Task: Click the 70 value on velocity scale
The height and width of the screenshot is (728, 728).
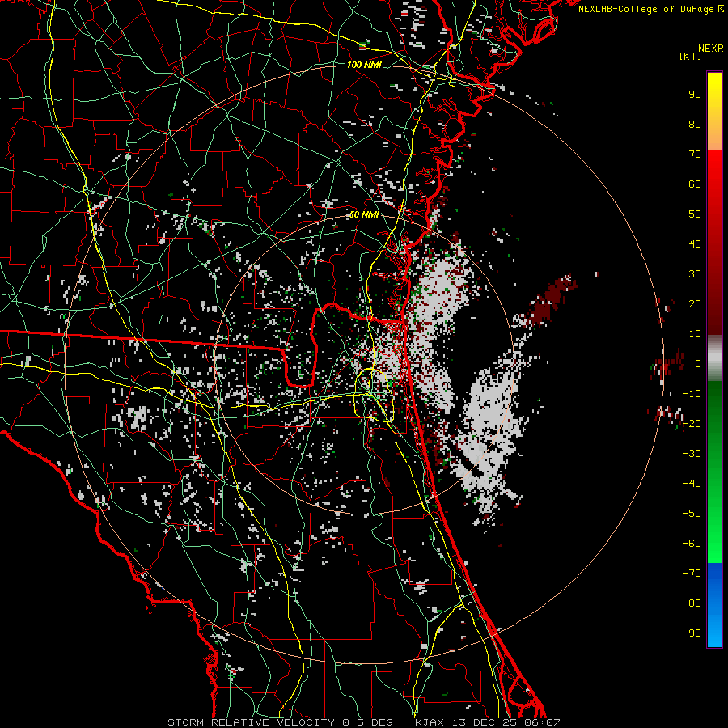Action: coord(695,154)
